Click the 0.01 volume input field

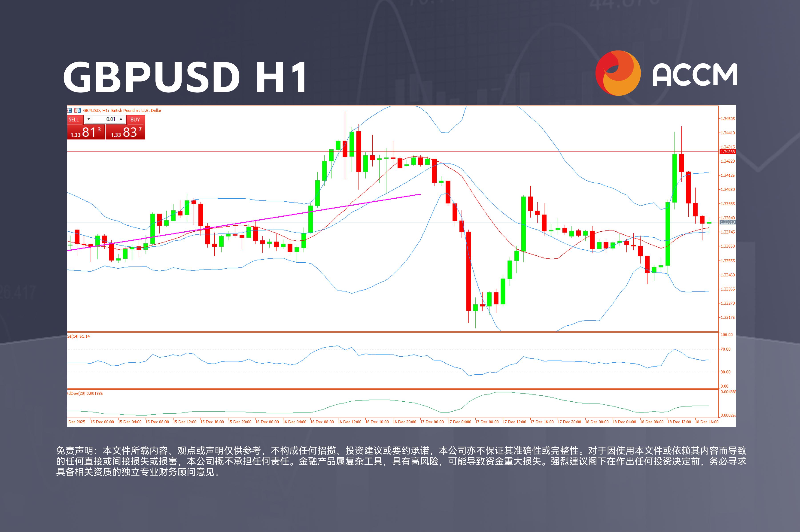(x=105, y=119)
